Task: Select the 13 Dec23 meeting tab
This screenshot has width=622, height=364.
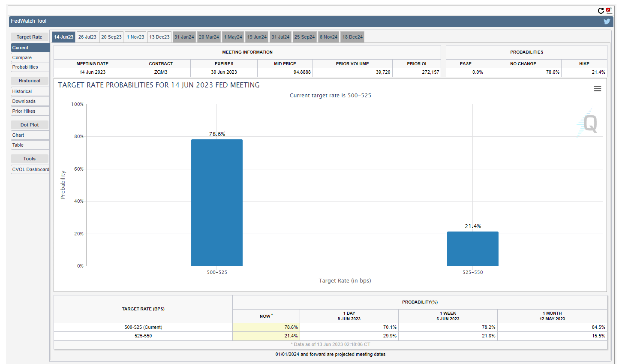Action: tap(159, 37)
